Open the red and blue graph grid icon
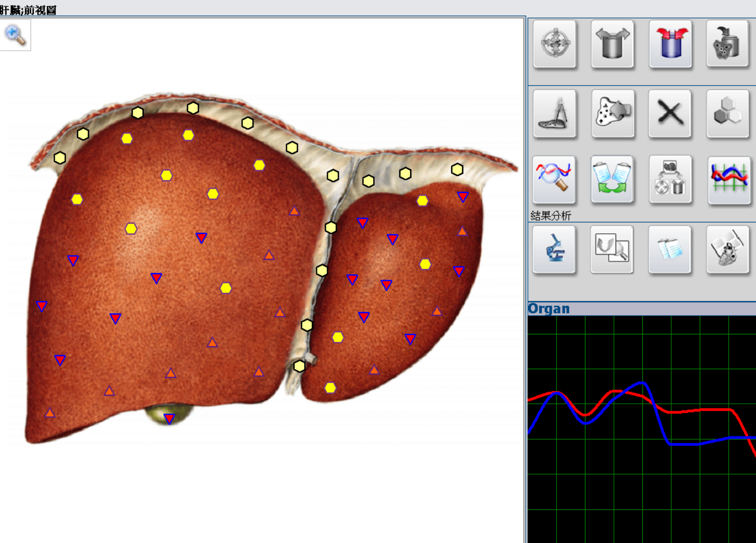The image size is (756, 543). pyautogui.click(x=729, y=180)
